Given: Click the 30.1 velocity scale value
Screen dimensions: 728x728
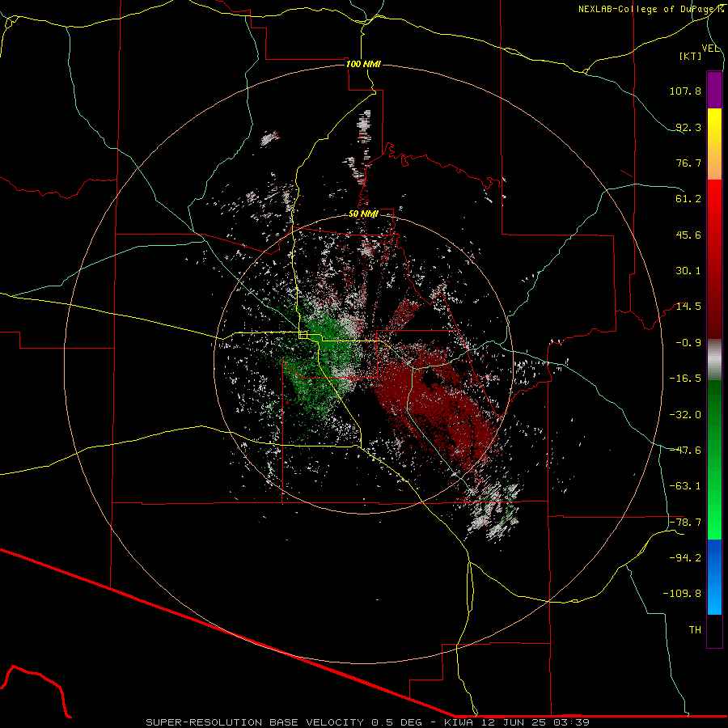Looking at the screenshot, I should click(x=688, y=271).
